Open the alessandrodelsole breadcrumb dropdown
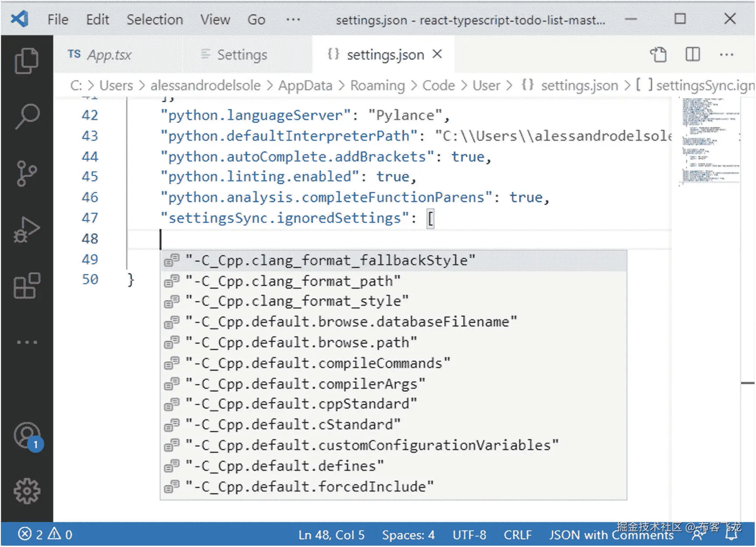 [x=206, y=85]
